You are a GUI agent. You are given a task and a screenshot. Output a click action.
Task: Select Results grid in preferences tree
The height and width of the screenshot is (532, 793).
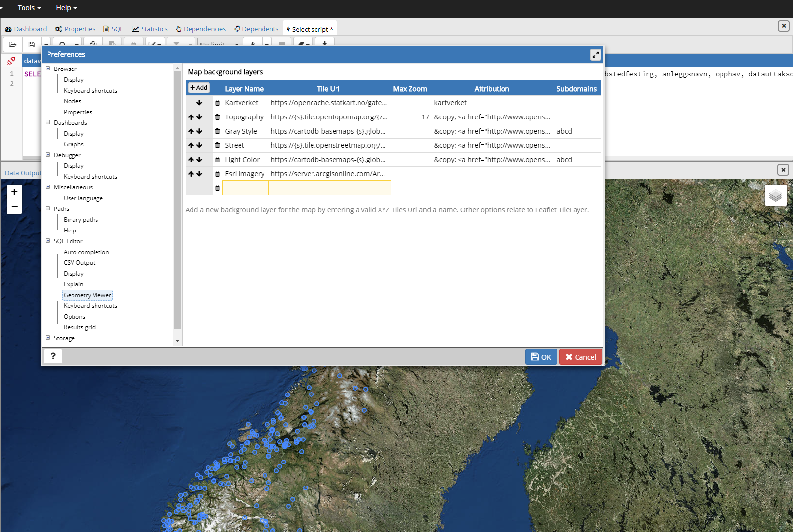pyautogui.click(x=79, y=327)
